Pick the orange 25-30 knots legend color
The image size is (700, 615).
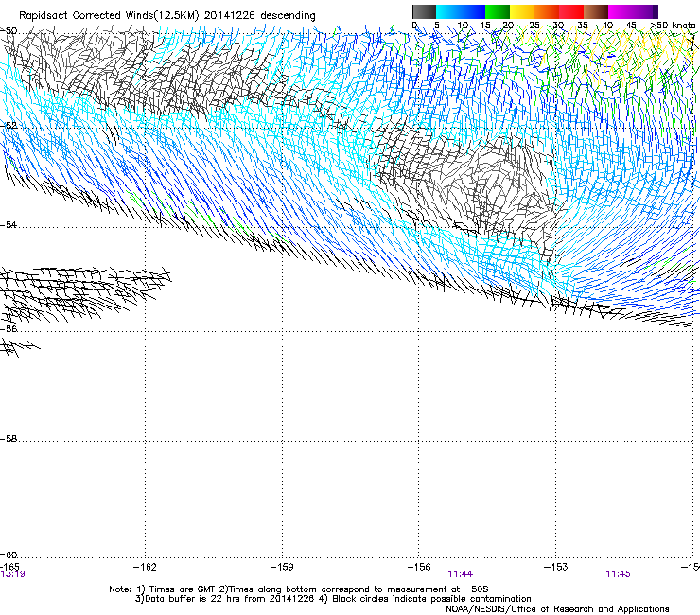547,11
